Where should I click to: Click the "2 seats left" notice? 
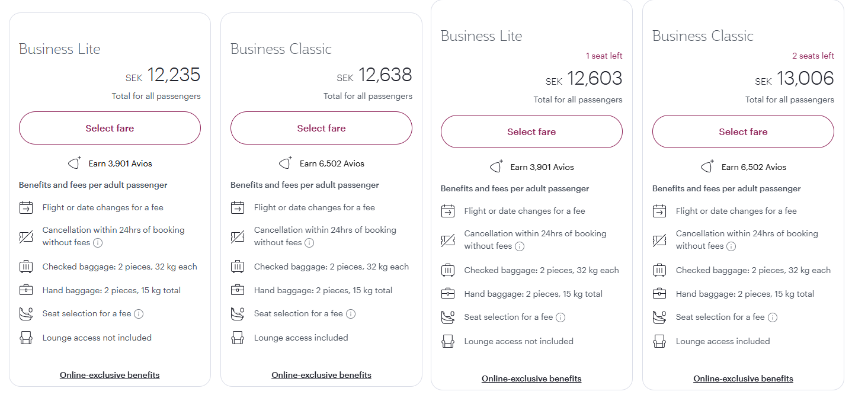pyautogui.click(x=813, y=56)
